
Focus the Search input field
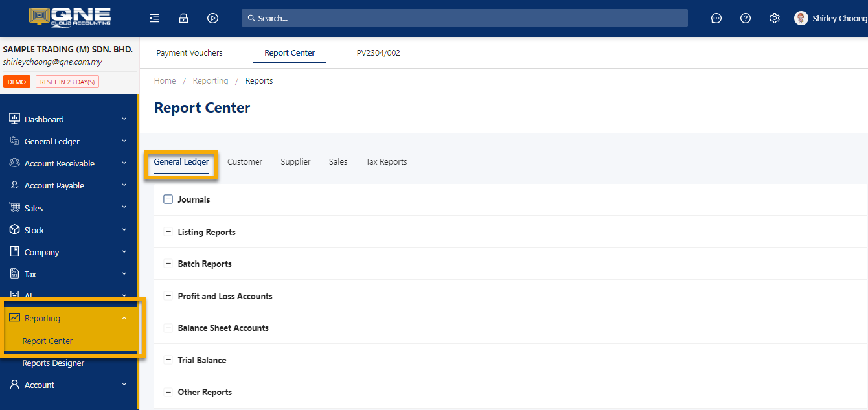pos(464,18)
